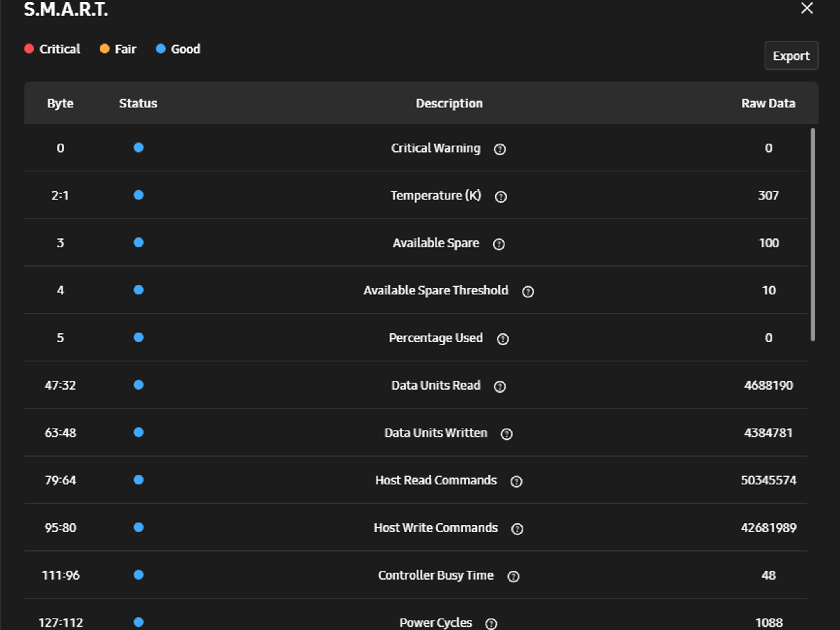840x630 pixels.
Task: Click raw data value 100
Action: pos(769,243)
